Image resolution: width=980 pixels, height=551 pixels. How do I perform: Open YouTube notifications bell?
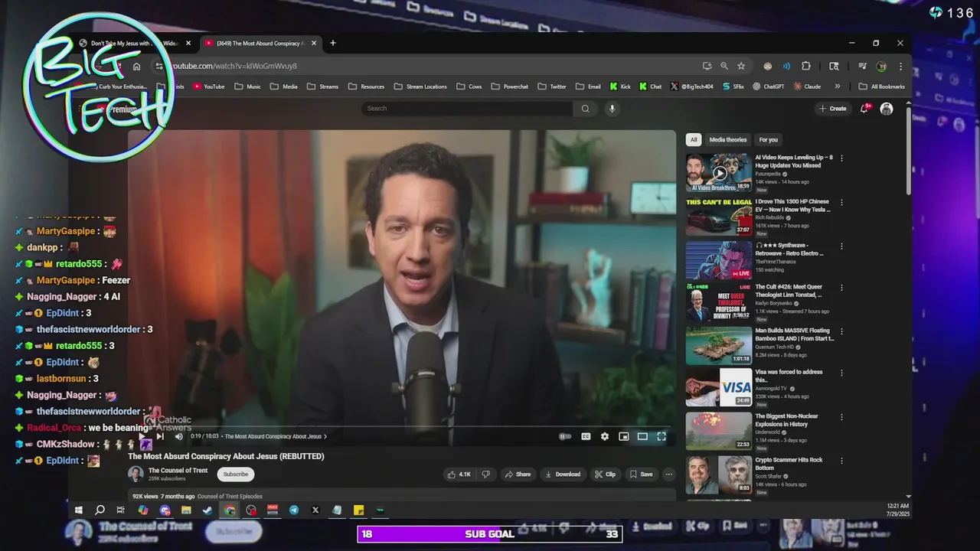pyautogui.click(x=864, y=109)
